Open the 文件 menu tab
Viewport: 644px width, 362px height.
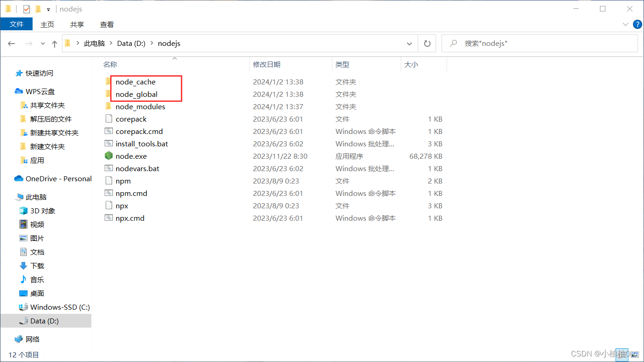pyautogui.click(x=17, y=24)
